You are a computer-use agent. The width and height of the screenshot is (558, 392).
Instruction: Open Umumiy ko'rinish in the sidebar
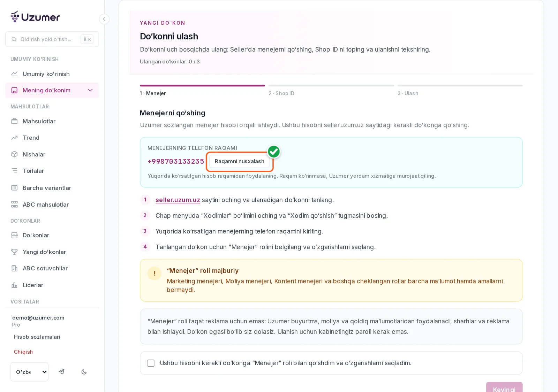[52, 74]
